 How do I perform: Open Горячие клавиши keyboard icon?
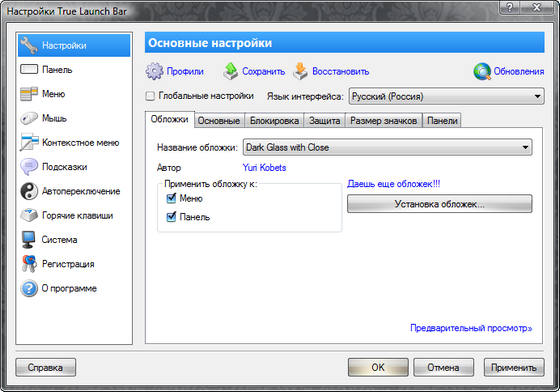click(29, 215)
